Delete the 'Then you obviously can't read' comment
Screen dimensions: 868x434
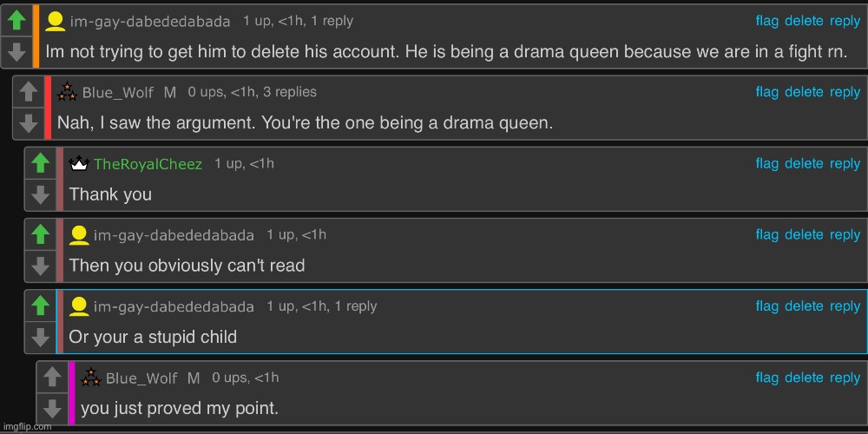[x=804, y=234]
